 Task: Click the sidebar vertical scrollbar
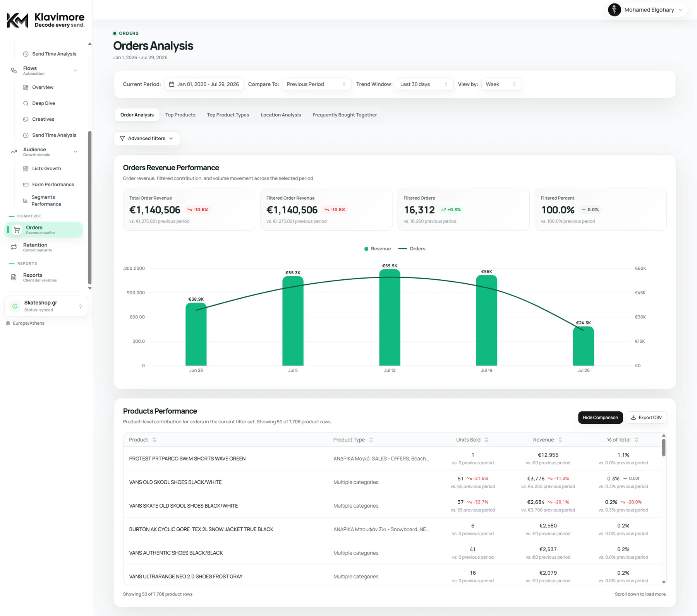pyautogui.click(x=90, y=208)
